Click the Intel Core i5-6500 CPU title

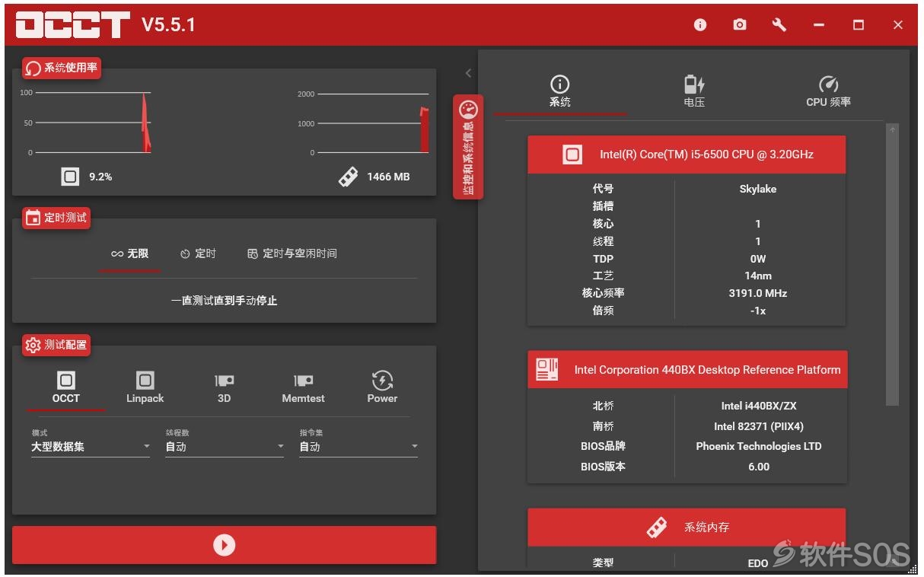tap(706, 155)
